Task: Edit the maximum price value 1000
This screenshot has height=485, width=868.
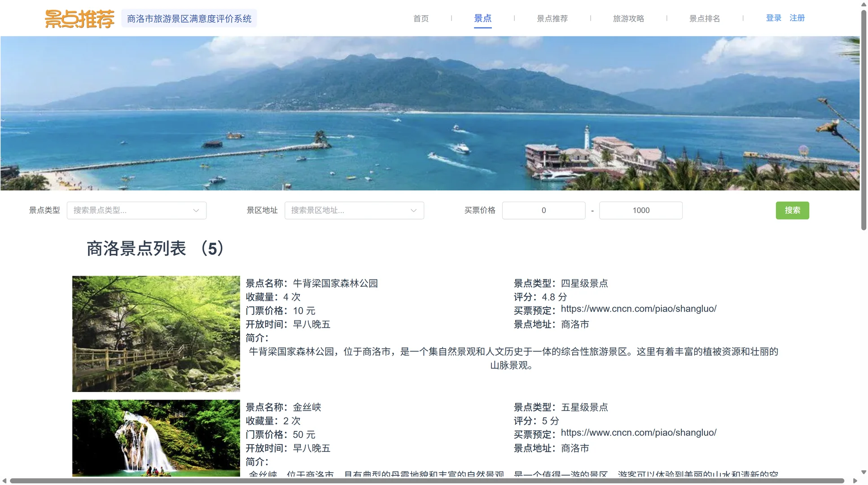Action: (640, 210)
